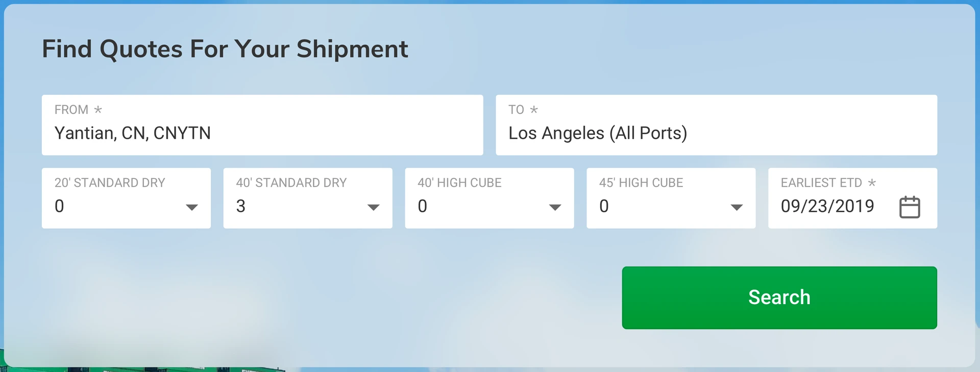Expand the 45' High Cube dropdown arrow
Screen dimensions: 980x372
[736, 207]
